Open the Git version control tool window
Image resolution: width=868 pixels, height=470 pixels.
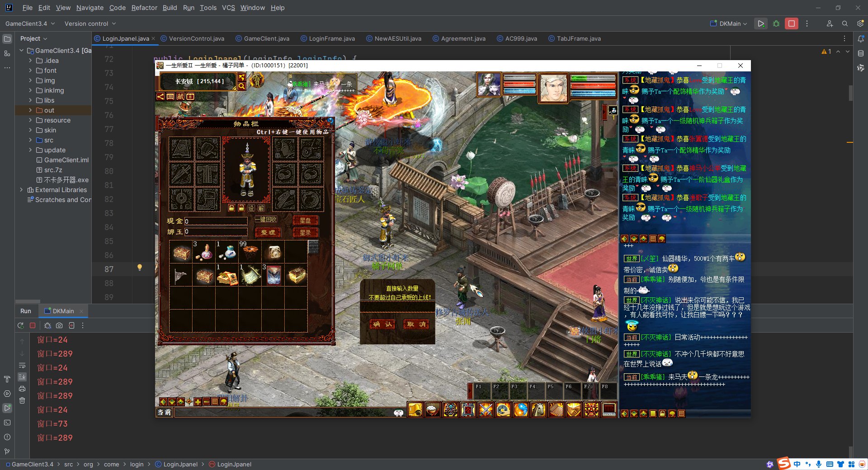pyautogui.click(x=7, y=451)
